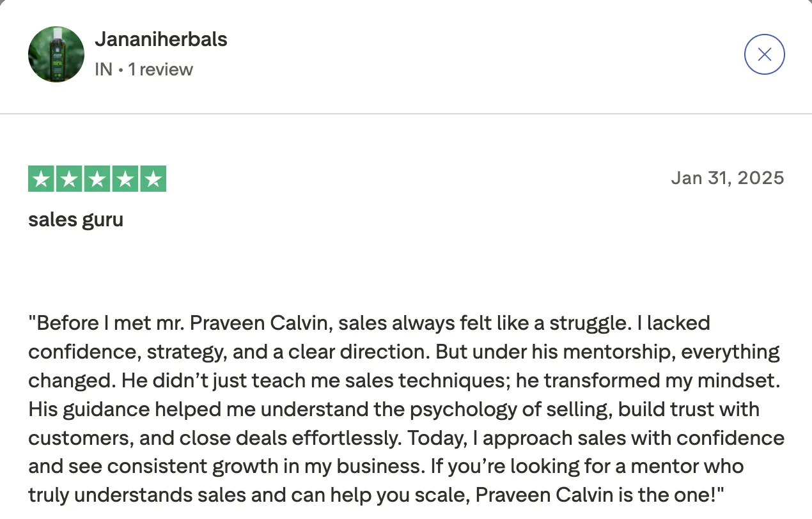Click the "IN" country label
The width and height of the screenshot is (812, 519).
104,69
